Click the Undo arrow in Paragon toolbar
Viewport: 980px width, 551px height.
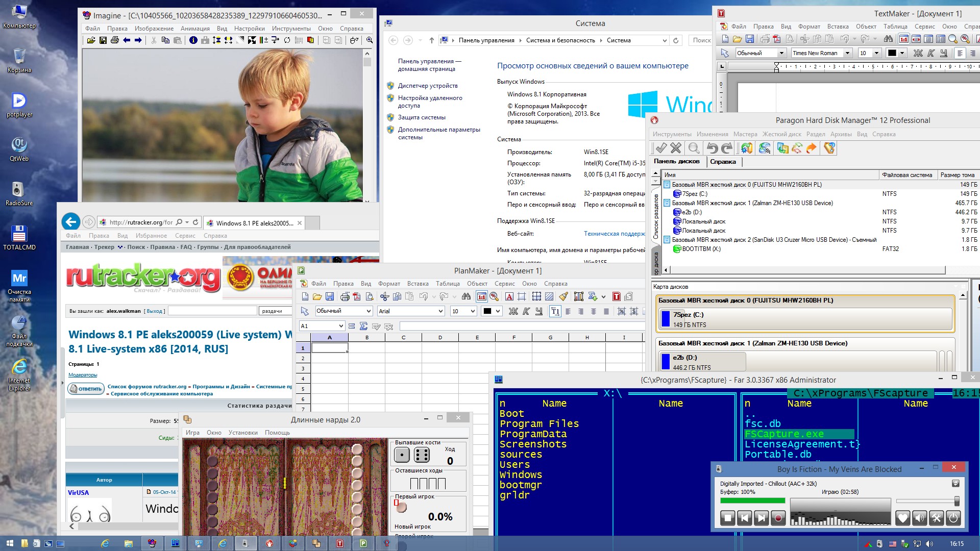[712, 148]
